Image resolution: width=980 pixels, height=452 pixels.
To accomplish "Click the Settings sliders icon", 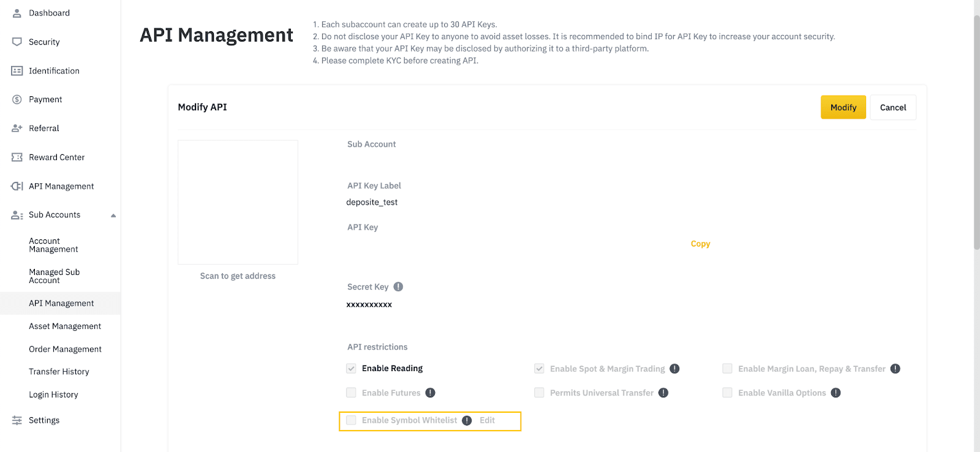I will coord(17,420).
